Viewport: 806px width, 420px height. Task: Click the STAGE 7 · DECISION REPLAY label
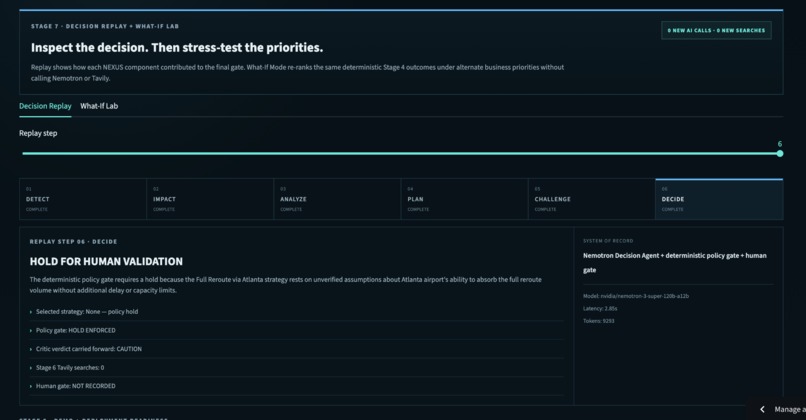105,26
